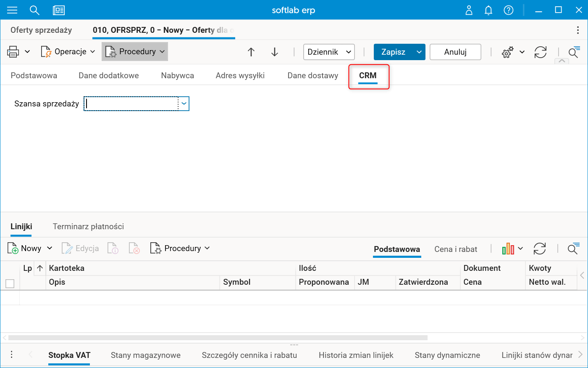Open the Terminarz płatności tab

[x=88, y=226]
